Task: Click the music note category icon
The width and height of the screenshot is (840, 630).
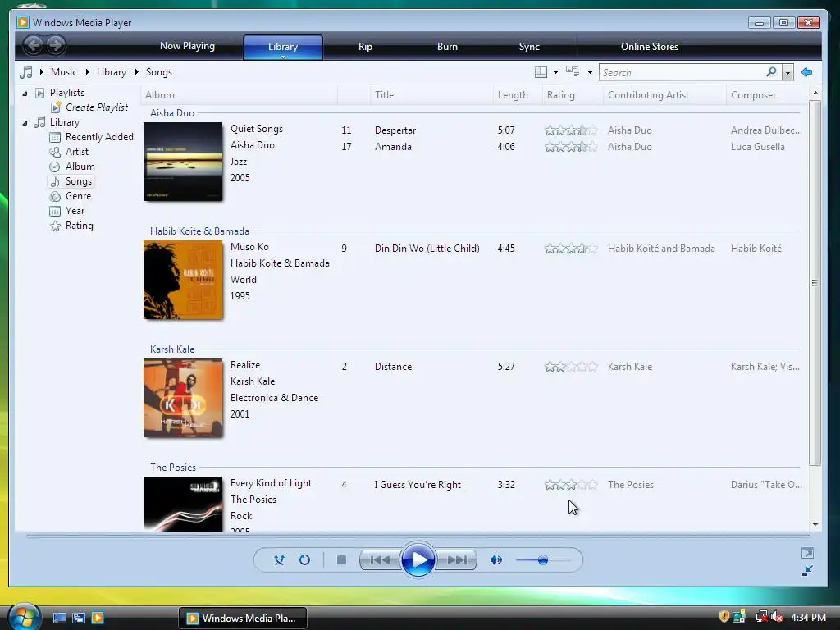Action: point(25,72)
